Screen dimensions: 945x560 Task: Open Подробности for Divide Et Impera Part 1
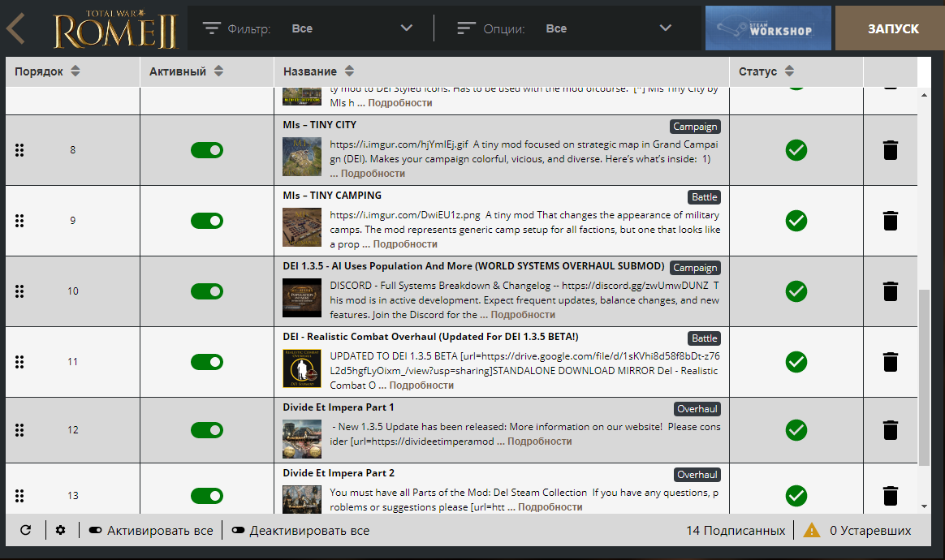point(539,442)
